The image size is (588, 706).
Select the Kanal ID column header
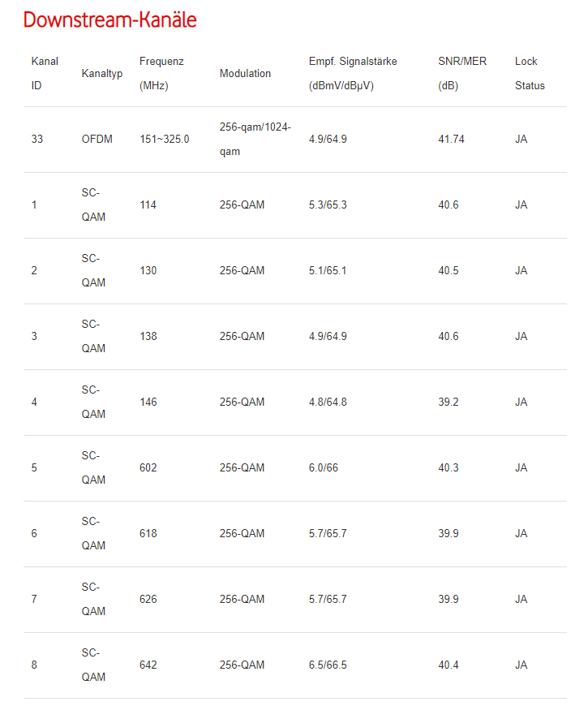[x=45, y=73]
